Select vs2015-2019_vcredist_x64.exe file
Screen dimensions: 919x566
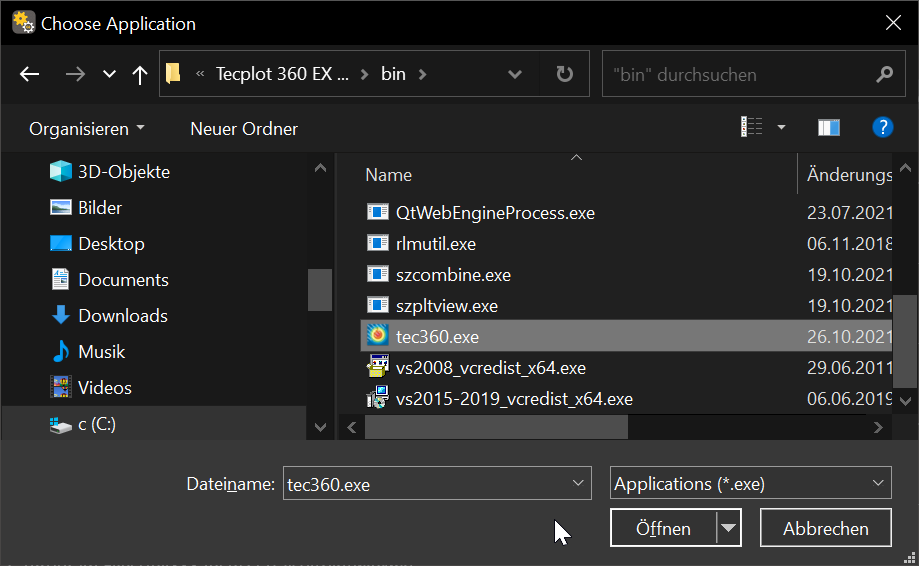514,399
